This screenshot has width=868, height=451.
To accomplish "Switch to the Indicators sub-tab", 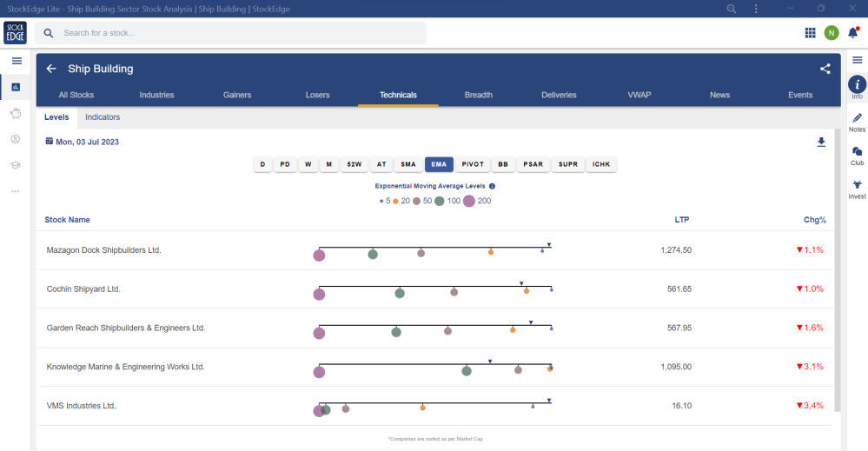I will (x=103, y=116).
